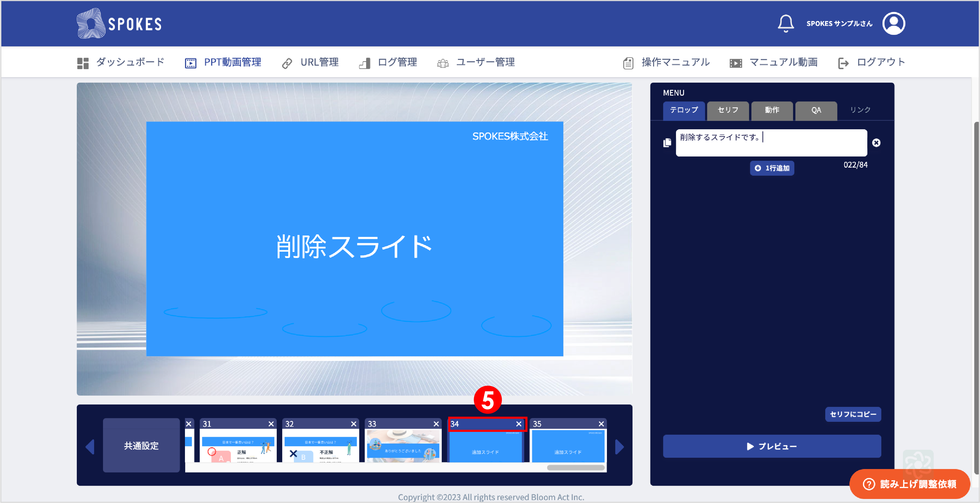Switch to the QA tab

click(x=816, y=111)
